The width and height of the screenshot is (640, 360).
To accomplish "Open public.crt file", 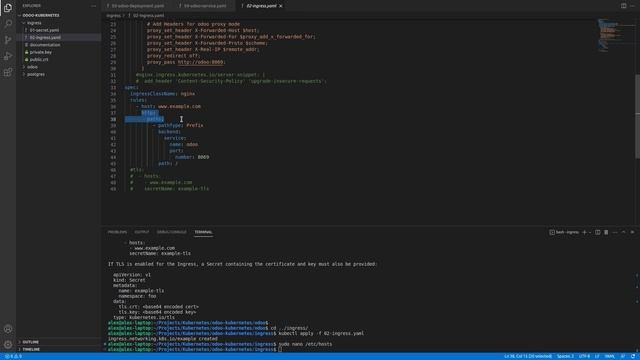I will tap(39, 60).
